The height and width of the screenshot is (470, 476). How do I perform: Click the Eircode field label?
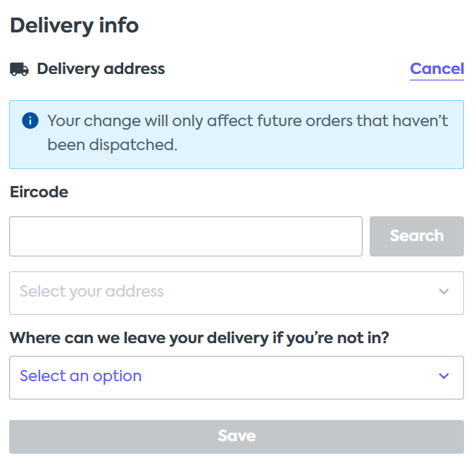[39, 192]
